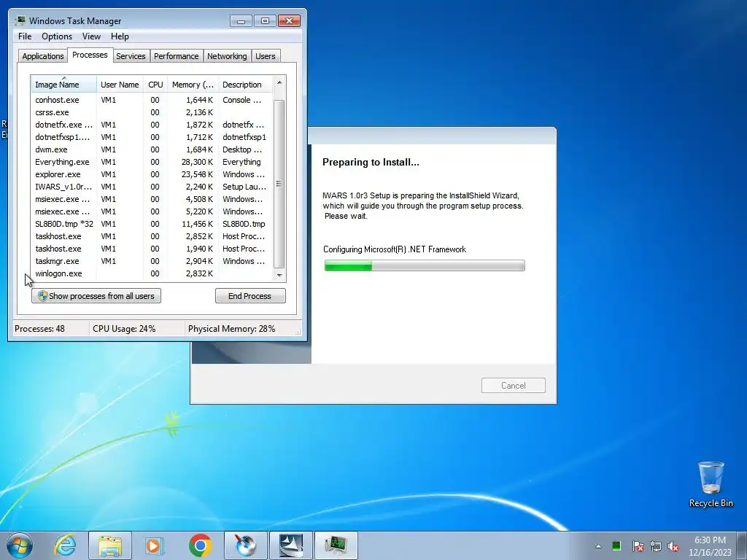Switch to the Networking tab
Screen dimensions: 747x560
pos(227,56)
